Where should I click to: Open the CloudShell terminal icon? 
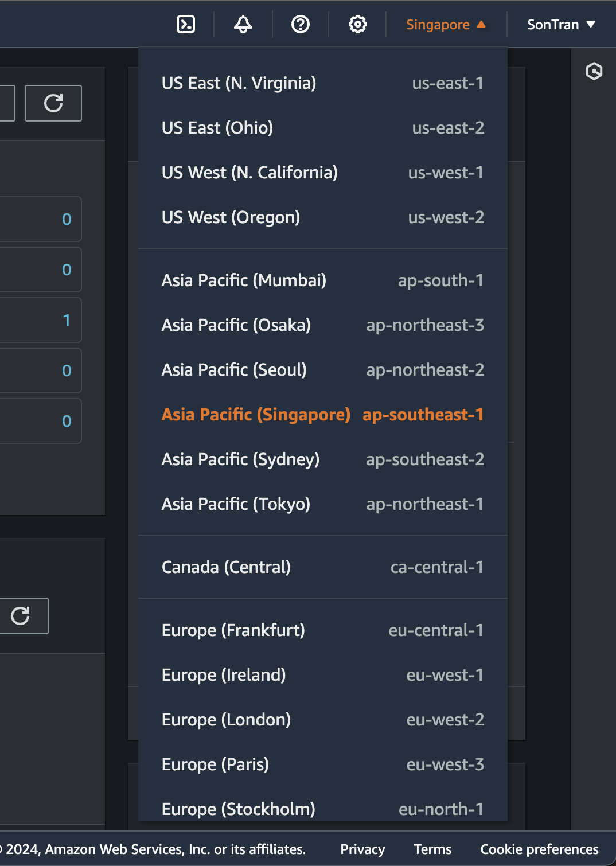coord(186,24)
